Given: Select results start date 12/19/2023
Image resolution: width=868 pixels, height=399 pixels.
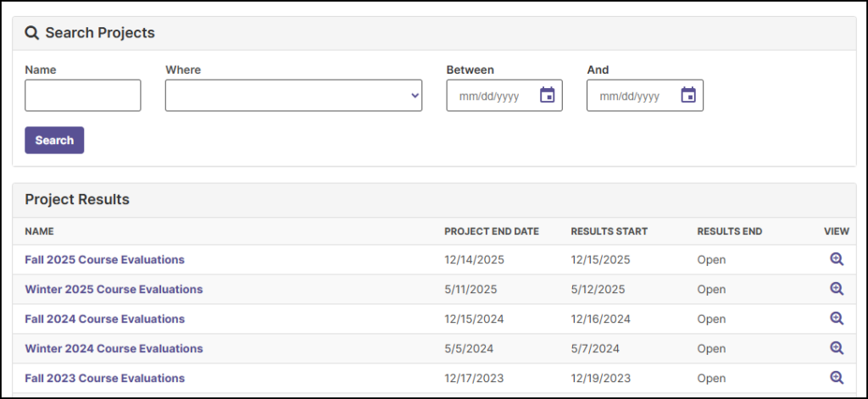Looking at the screenshot, I should [601, 379].
